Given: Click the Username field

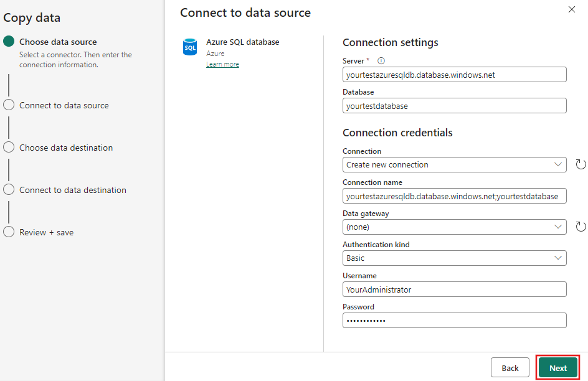Looking at the screenshot, I should (454, 289).
